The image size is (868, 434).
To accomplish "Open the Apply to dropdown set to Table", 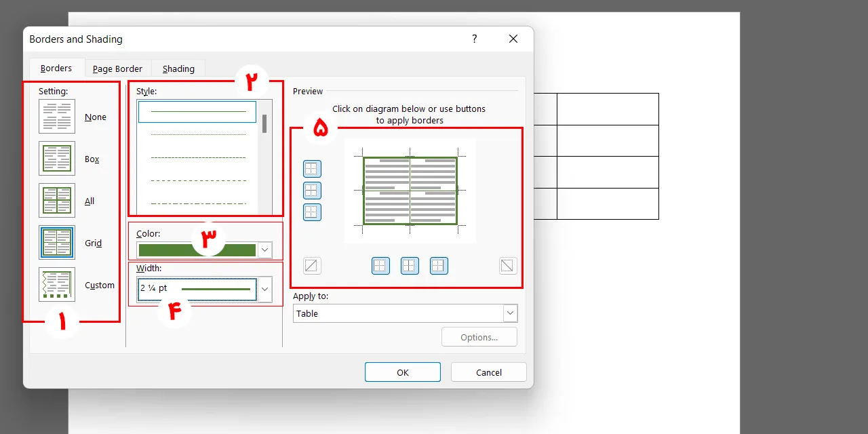I will [405, 313].
